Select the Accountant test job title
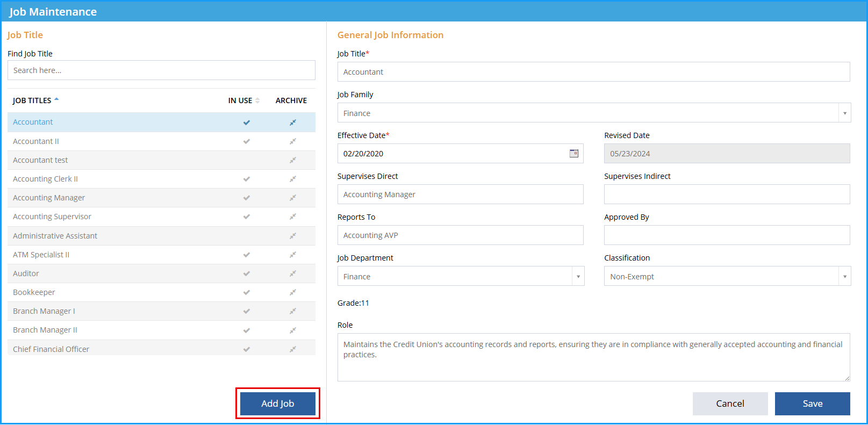The image size is (868, 425). [40, 160]
